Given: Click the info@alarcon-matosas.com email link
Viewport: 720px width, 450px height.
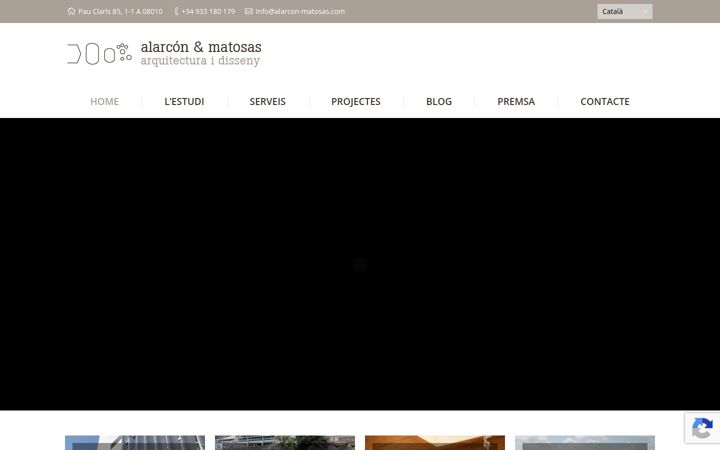Looking at the screenshot, I should 300,11.
